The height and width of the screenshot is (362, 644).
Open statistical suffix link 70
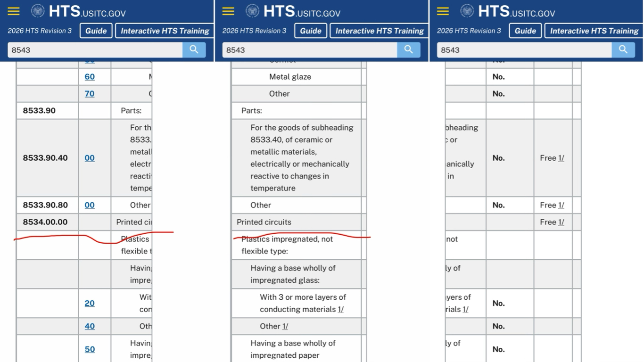[x=90, y=94]
